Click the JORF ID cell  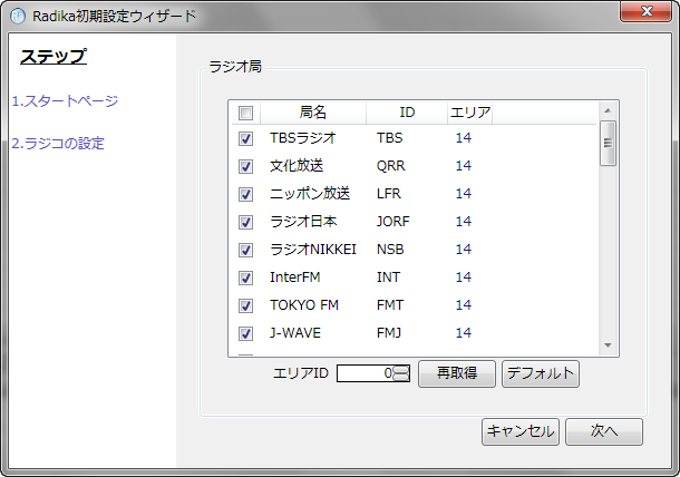(393, 221)
